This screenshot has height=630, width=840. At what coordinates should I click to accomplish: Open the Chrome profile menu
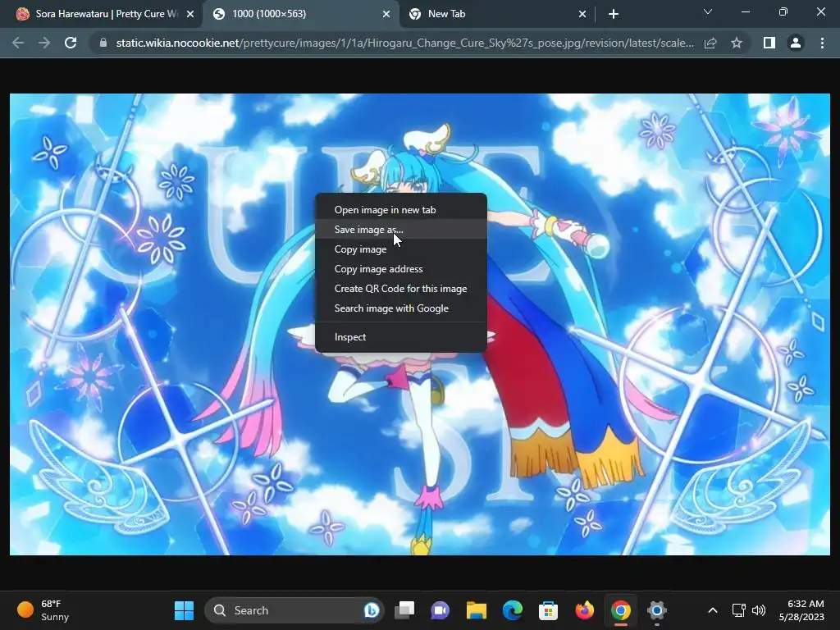pyautogui.click(x=796, y=43)
